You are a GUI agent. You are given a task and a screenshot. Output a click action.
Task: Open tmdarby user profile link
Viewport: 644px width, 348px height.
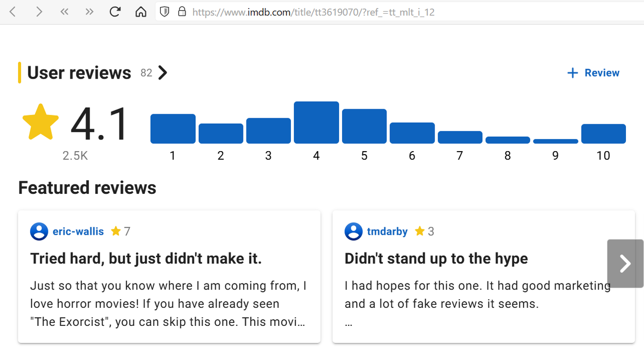point(387,232)
